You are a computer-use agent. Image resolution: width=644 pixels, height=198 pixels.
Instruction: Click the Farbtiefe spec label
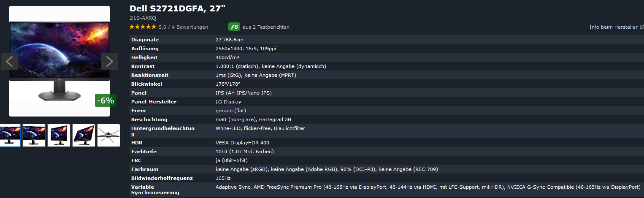(x=144, y=152)
